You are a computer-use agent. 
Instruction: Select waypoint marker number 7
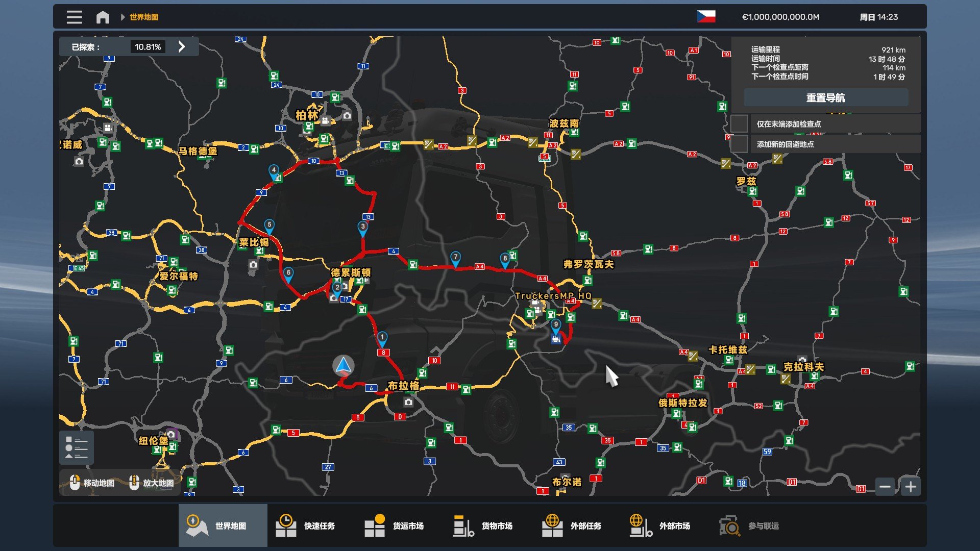[455, 258]
